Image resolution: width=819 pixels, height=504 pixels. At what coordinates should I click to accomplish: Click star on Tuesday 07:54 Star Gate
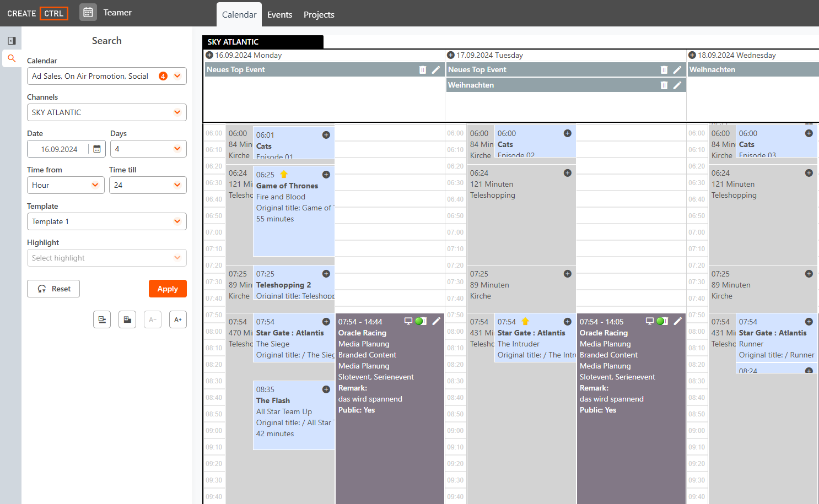525,321
